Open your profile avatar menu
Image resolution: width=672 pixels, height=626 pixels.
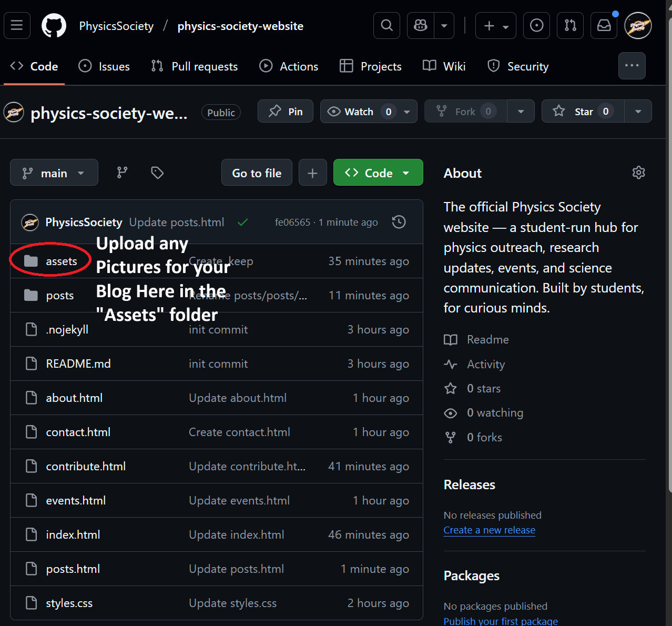(638, 25)
